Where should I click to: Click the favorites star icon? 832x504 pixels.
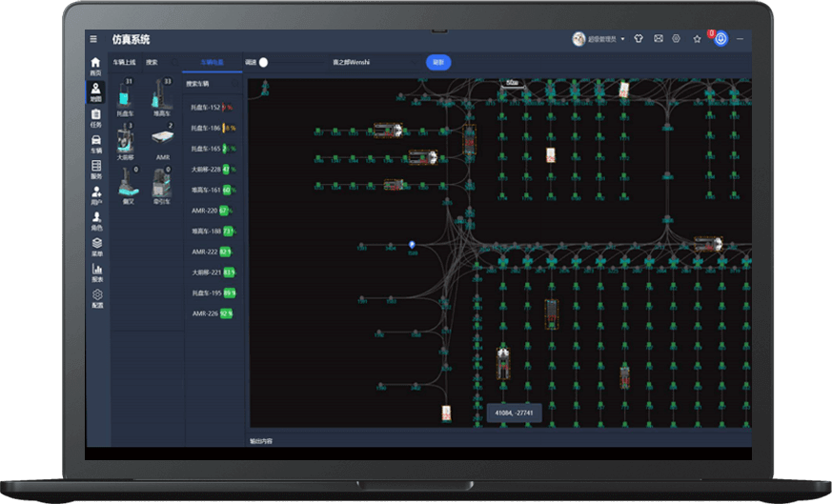pos(698,39)
